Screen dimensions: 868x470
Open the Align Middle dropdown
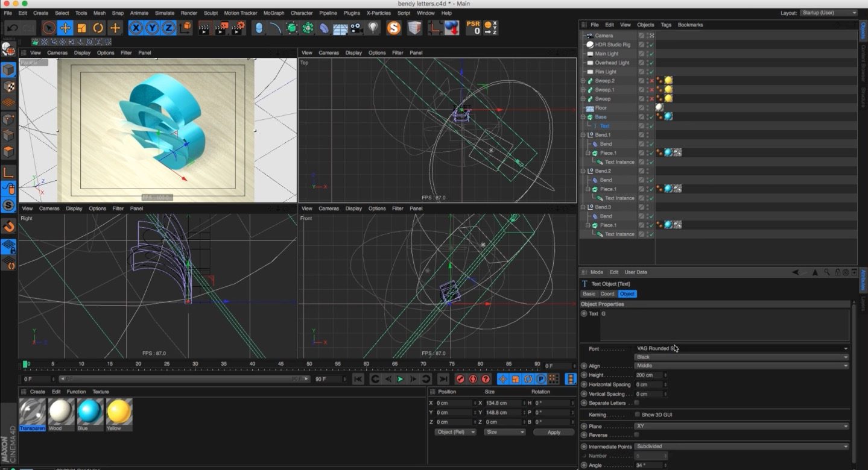pos(742,366)
